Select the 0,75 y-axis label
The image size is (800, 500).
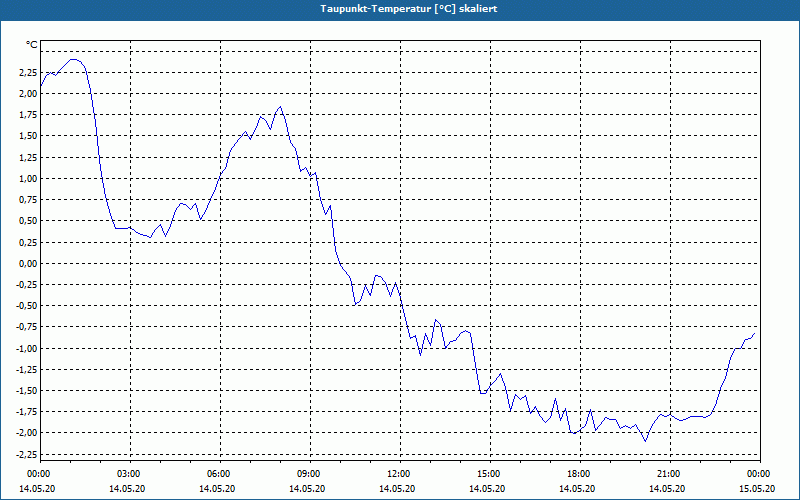[28, 199]
